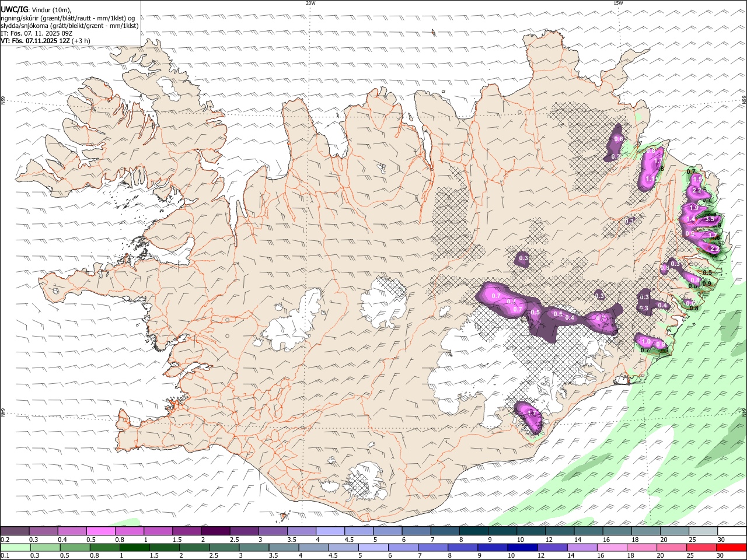Click the rigning/skúrir legend description line
Viewport: 747px width, 560px height.
pyautogui.click(x=67, y=18)
